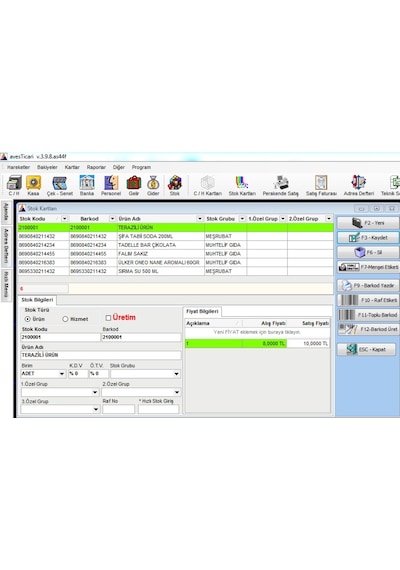This screenshot has height=570, width=400.
Task: Open the 1.Özel Grup combo box
Action: pyautogui.click(x=60, y=392)
